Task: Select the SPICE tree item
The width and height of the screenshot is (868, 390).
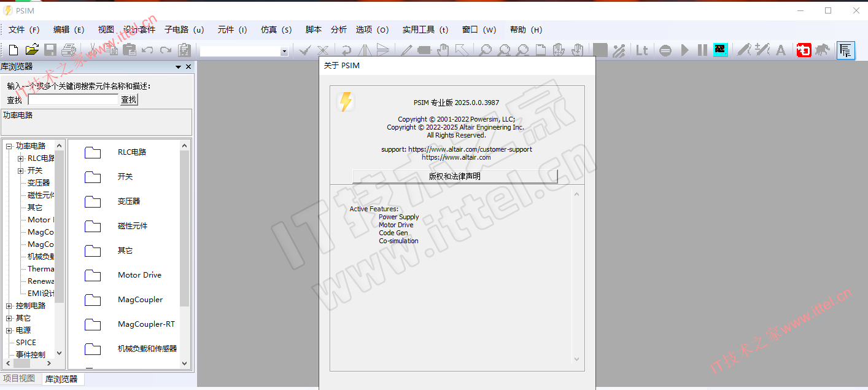Action: tap(26, 343)
